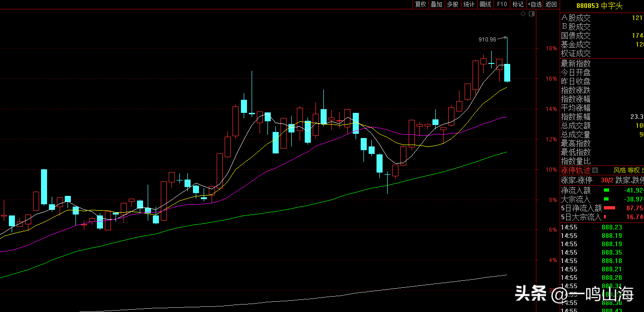644x312 pixels.
Task: Select the 888.18 tick price
Action: point(612,261)
